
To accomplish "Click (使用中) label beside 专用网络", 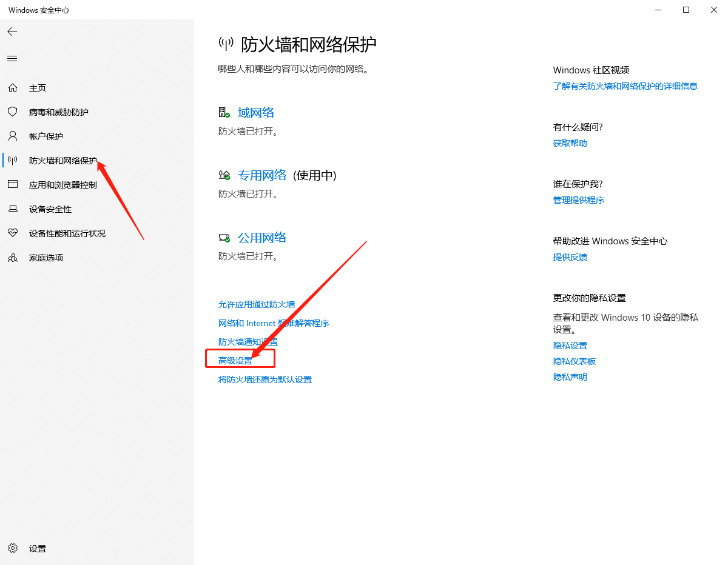I will point(314,175).
